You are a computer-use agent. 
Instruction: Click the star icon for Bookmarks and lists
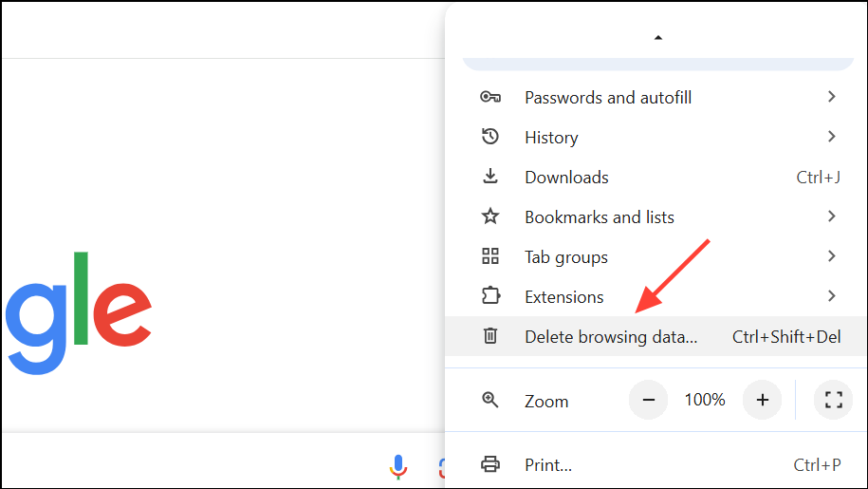(489, 216)
